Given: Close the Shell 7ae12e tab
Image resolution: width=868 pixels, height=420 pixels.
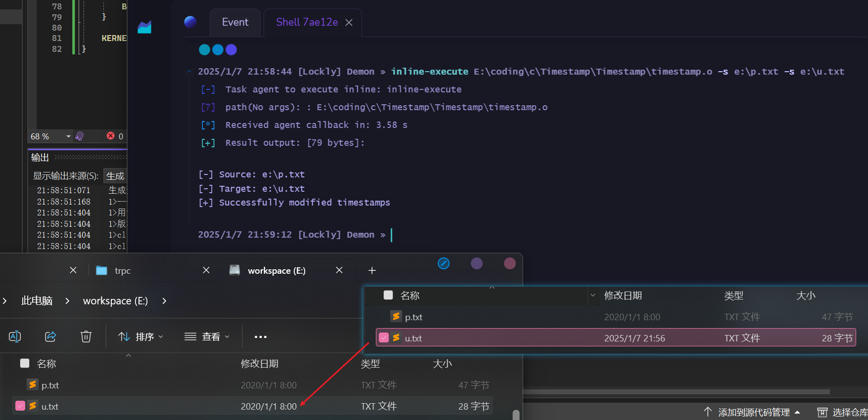Looking at the screenshot, I should point(349,23).
